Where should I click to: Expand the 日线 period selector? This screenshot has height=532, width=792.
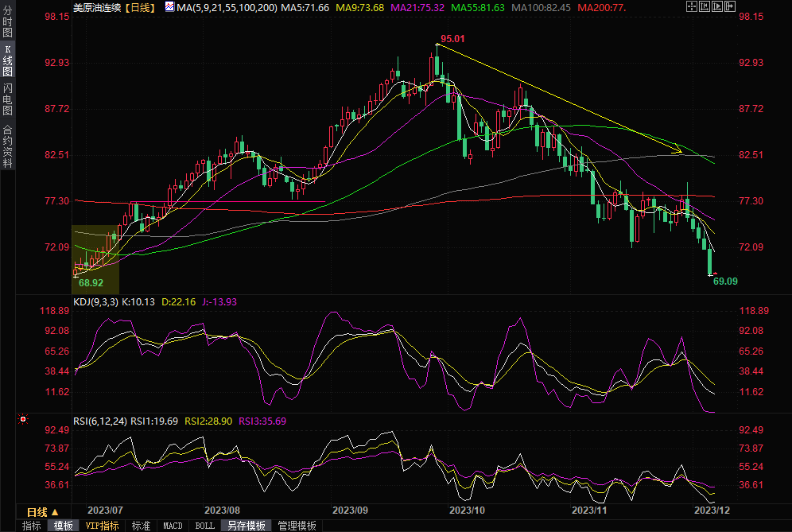point(43,511)
